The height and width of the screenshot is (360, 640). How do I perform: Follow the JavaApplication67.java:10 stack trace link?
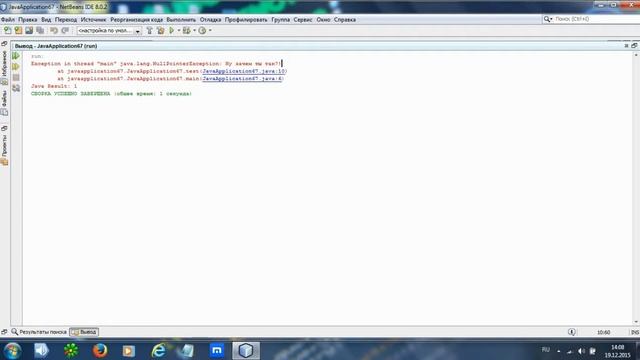click(x=244, y=71)
